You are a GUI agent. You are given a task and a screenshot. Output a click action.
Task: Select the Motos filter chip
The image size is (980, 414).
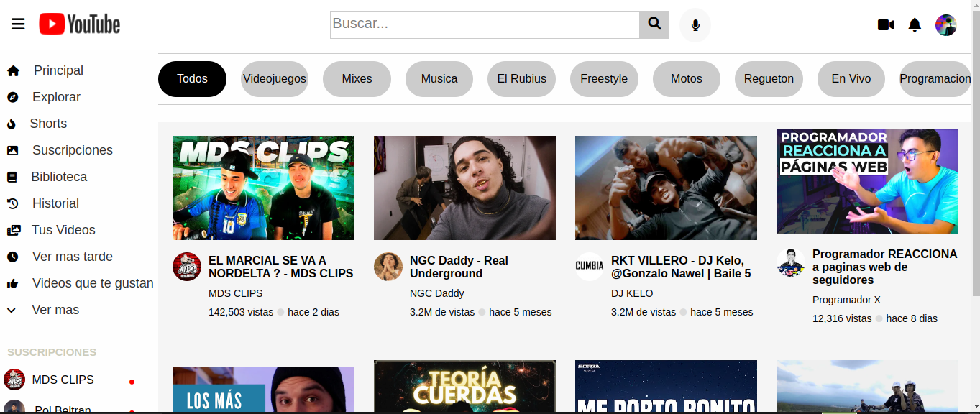coord(687,79)
